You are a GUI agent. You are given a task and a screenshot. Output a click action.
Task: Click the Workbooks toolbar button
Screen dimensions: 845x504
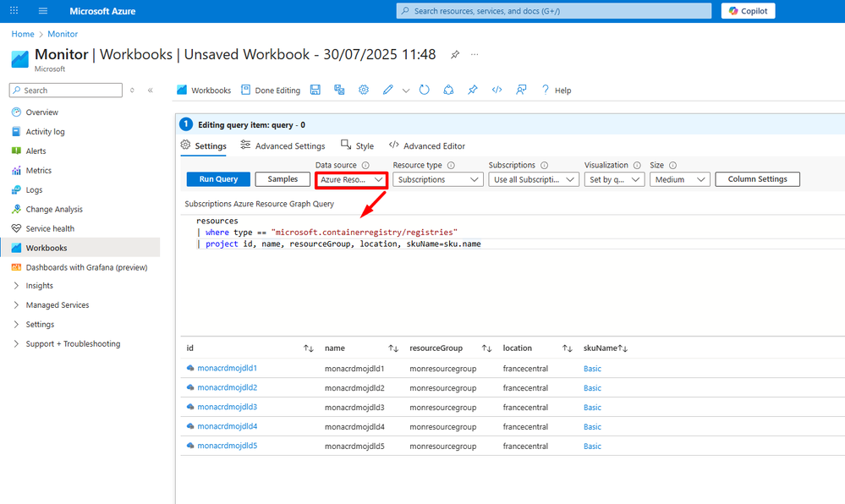point(204,90)
